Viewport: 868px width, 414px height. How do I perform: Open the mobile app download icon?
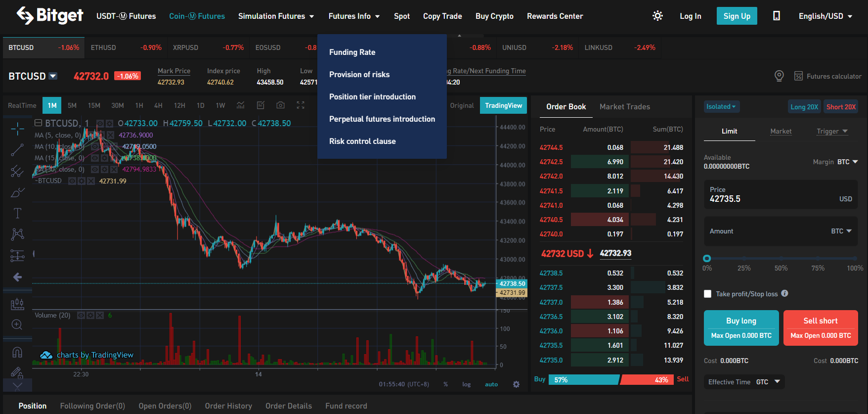point(777,16)
